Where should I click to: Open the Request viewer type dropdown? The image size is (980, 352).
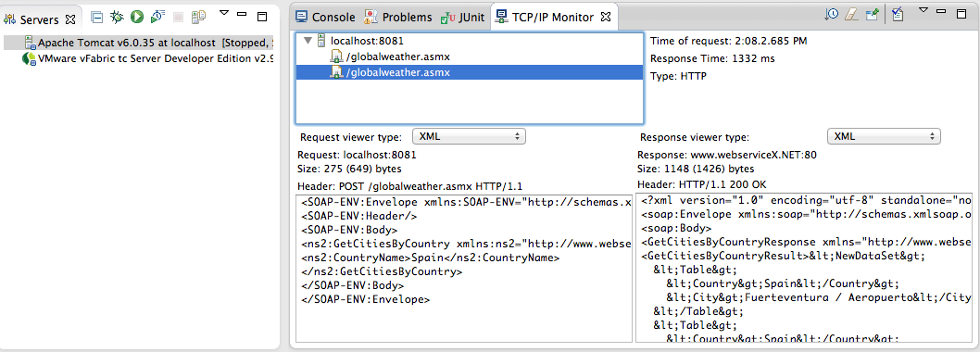469,136
